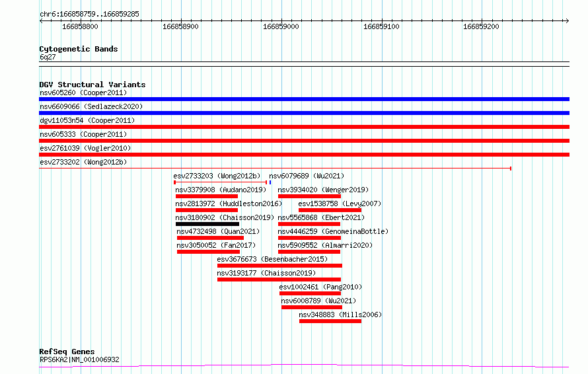Open the nsv4732498 (Quan2021) variant bar

tap(210, 238)
